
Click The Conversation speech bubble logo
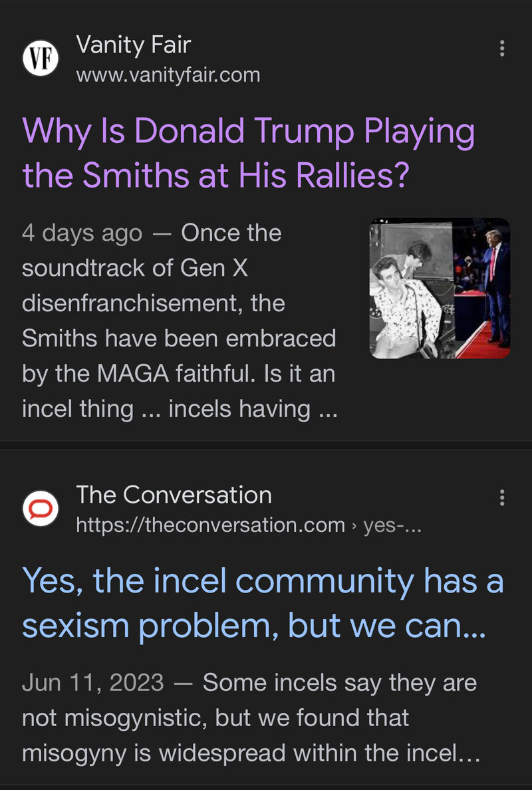[41, 509]
